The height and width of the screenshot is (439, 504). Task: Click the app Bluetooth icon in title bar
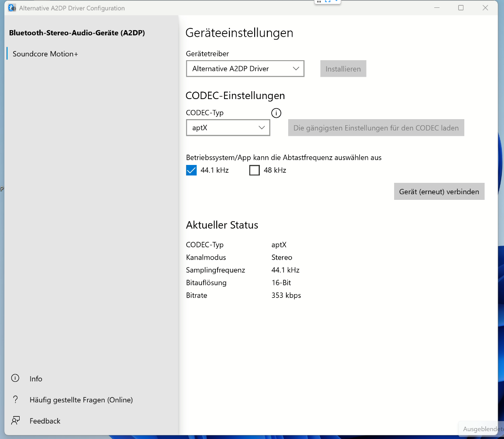(12, 8)
